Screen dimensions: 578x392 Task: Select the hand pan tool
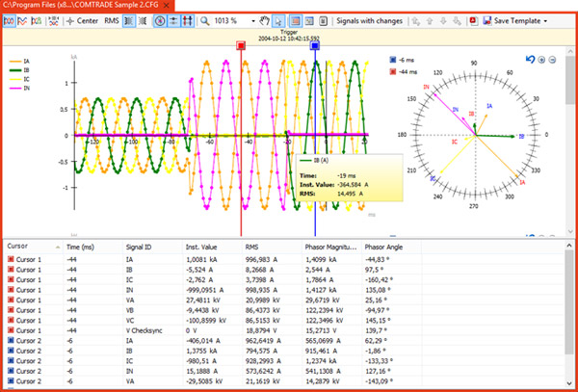265,20
